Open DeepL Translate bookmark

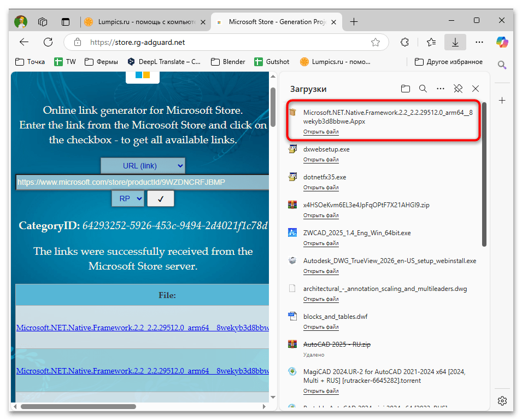(164, 62)
